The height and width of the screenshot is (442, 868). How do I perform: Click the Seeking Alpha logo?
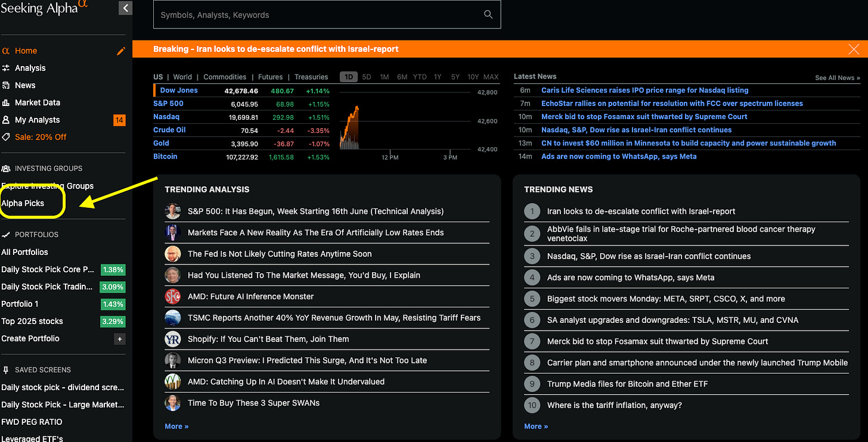tap(45, 8)
